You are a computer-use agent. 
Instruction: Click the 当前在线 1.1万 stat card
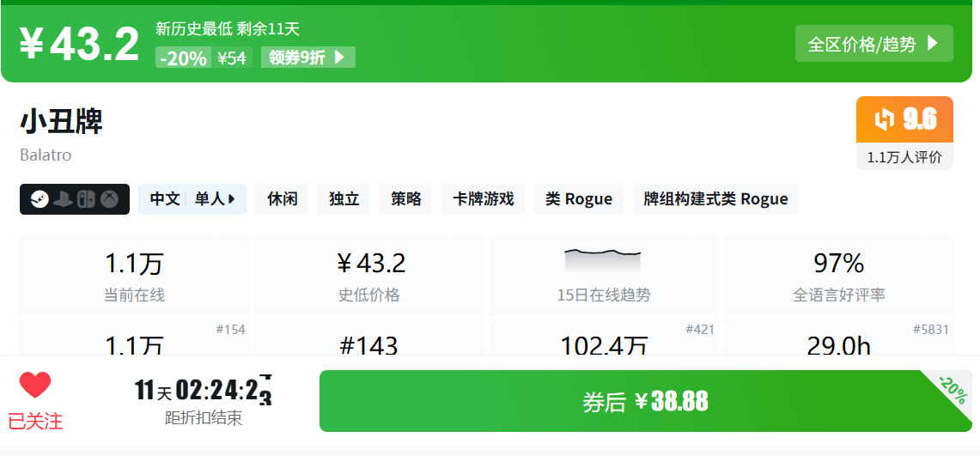pos(134,276)
